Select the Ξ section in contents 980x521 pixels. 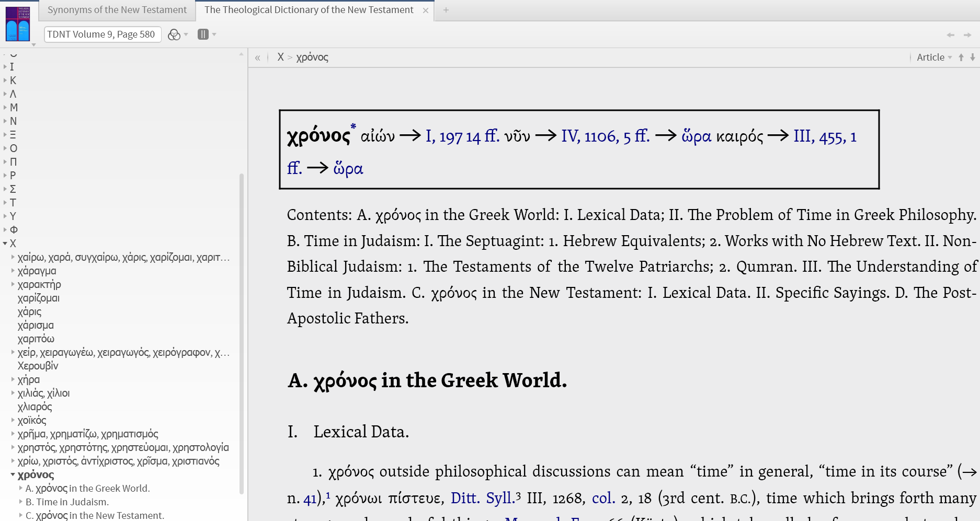13,135
